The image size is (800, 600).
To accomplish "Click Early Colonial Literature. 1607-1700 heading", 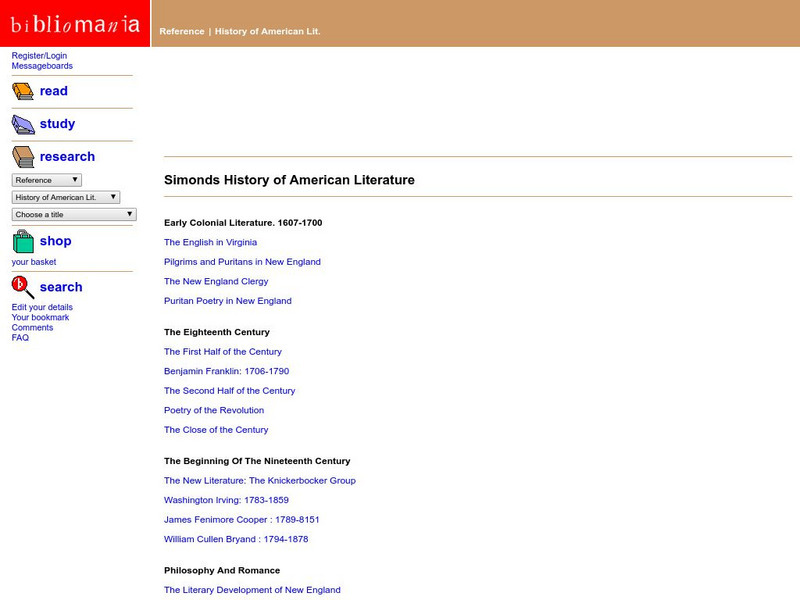I will (x=243, y=223).
